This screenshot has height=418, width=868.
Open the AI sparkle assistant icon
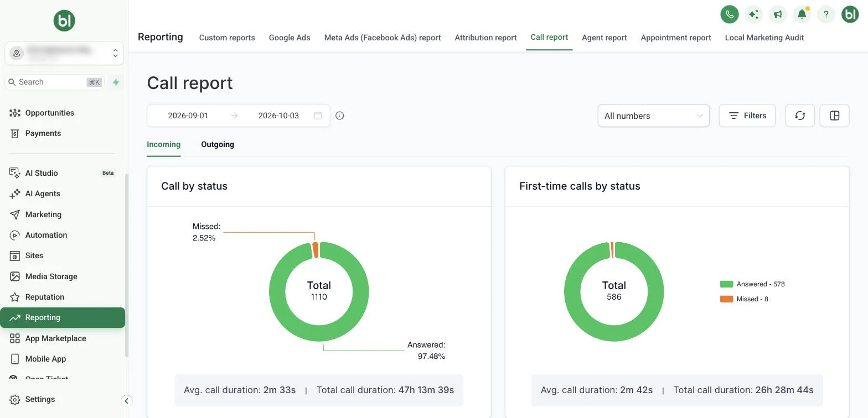(753, 14)
